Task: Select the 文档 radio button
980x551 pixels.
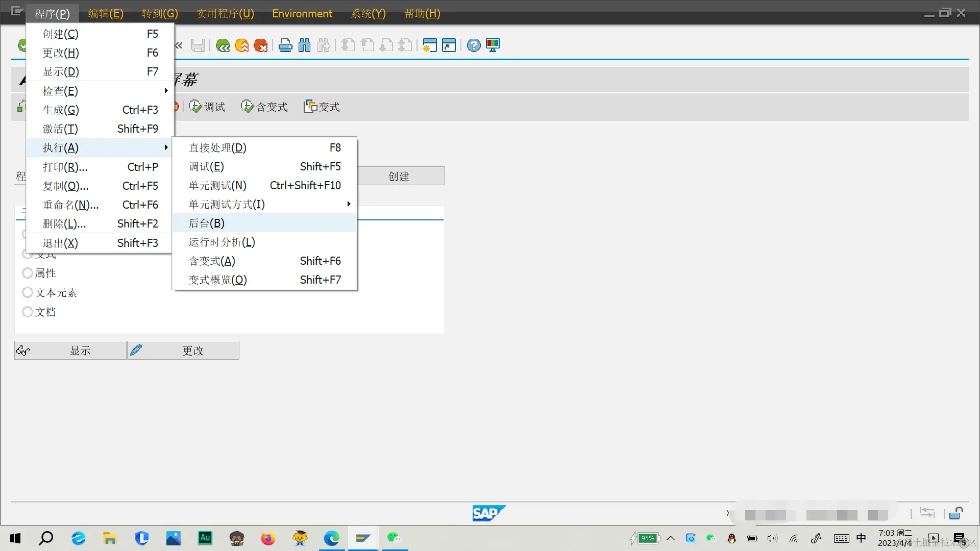Action: [28, 312]
